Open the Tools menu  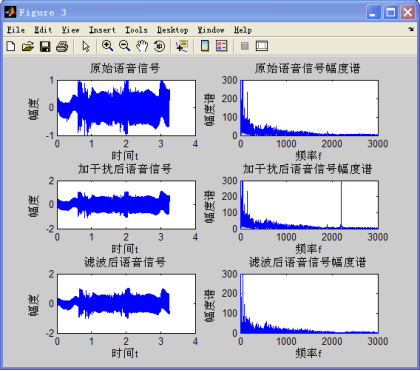pyautogui.click(x=136, y=30)
